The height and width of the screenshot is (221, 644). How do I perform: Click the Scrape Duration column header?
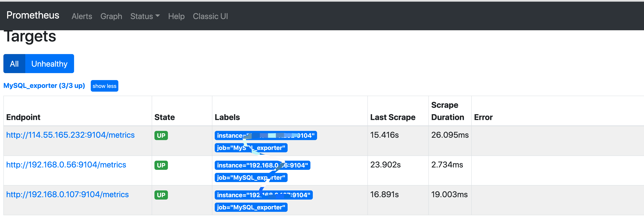[447, 111]
